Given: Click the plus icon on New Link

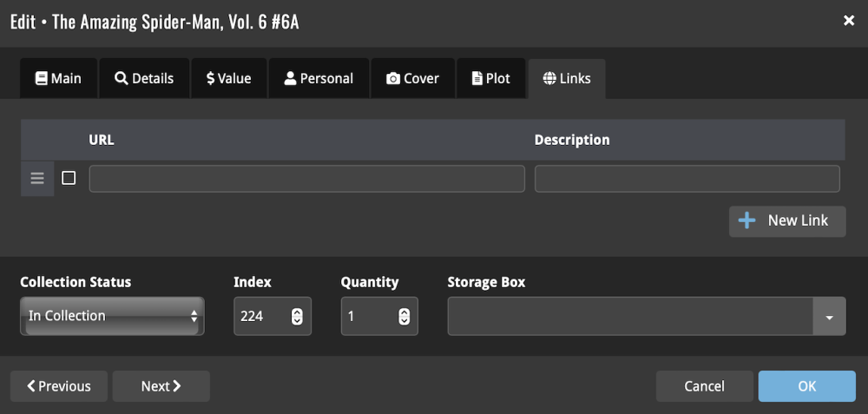Looking at the screenshot, I should 746,220.
